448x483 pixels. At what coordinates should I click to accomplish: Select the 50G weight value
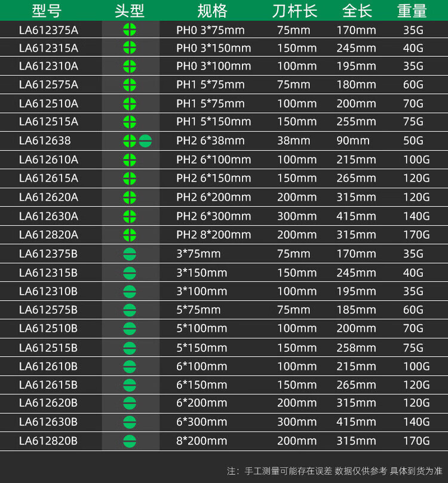[x=413, y=141]
